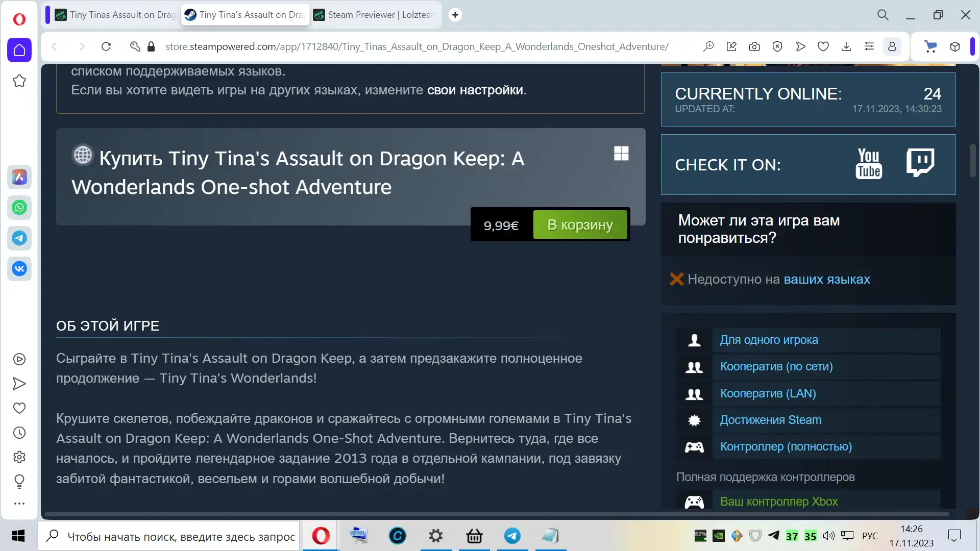Select the Steam store Tiny Tina's tab
This screenshot has width=980, height=551.
click(246, 15)
